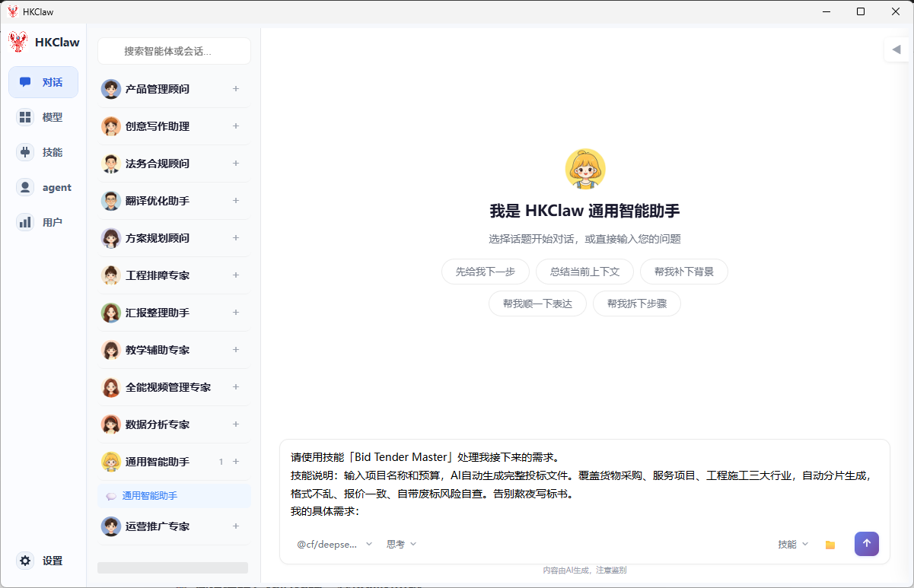This screenshot has height=588, width=914.
Task: Click the 帮我拆下步骤 suggestion chip
Action: click(637, 304)
